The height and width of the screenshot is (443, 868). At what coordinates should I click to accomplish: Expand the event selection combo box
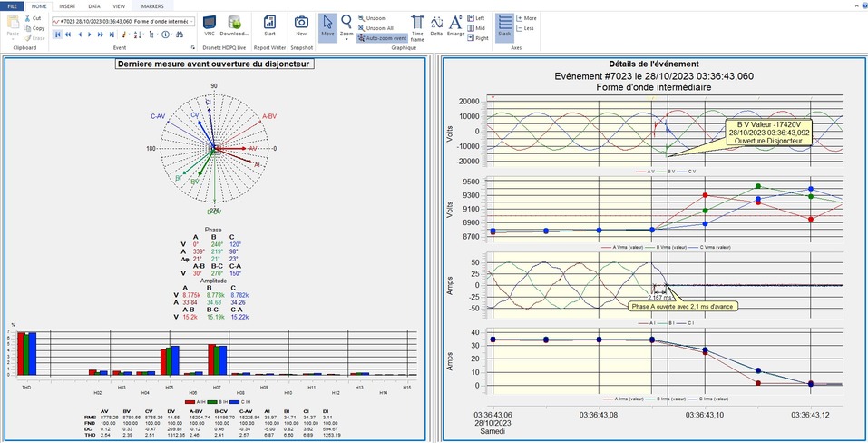click(x=193, y=20)
